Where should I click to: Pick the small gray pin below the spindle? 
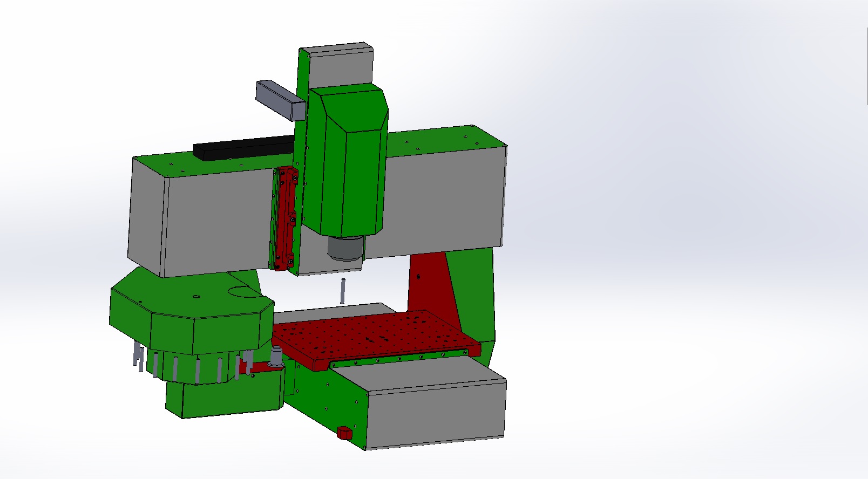tap(342, 291)
